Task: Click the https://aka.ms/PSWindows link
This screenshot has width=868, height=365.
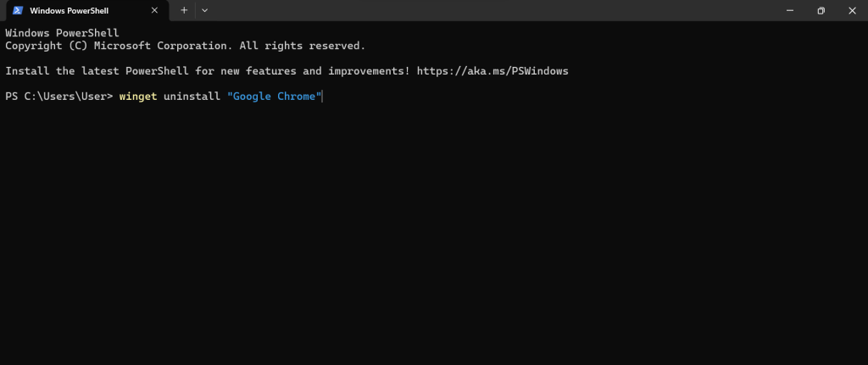Action: pyautogui.click(x=492, y=71)
